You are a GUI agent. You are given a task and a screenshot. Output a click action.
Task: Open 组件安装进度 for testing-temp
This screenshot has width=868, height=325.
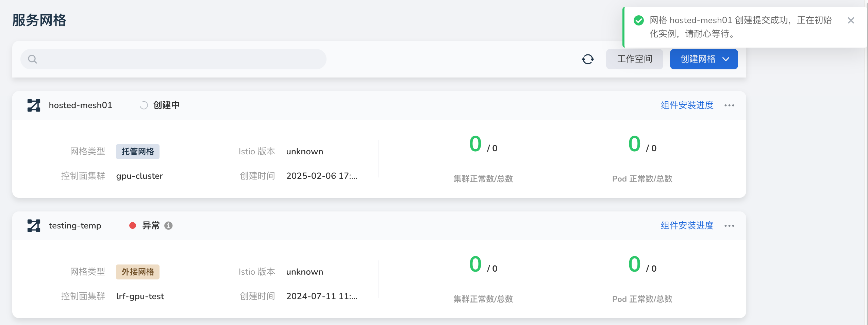click(686, 225)
